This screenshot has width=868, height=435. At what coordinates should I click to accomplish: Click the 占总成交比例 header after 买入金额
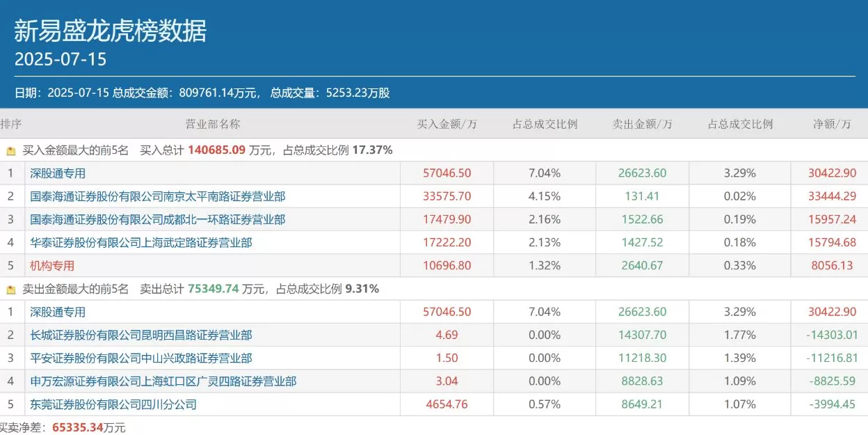(545, 124)
